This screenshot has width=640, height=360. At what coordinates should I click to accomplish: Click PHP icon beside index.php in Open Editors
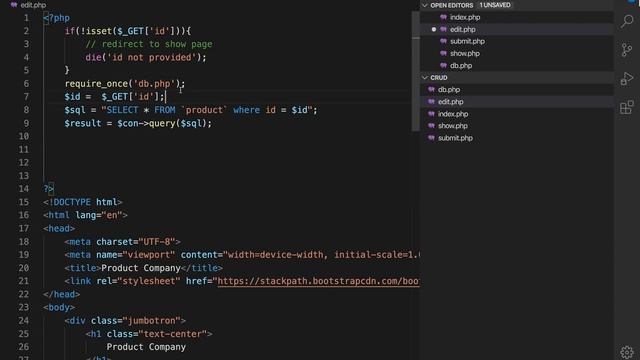click(444, 17)
